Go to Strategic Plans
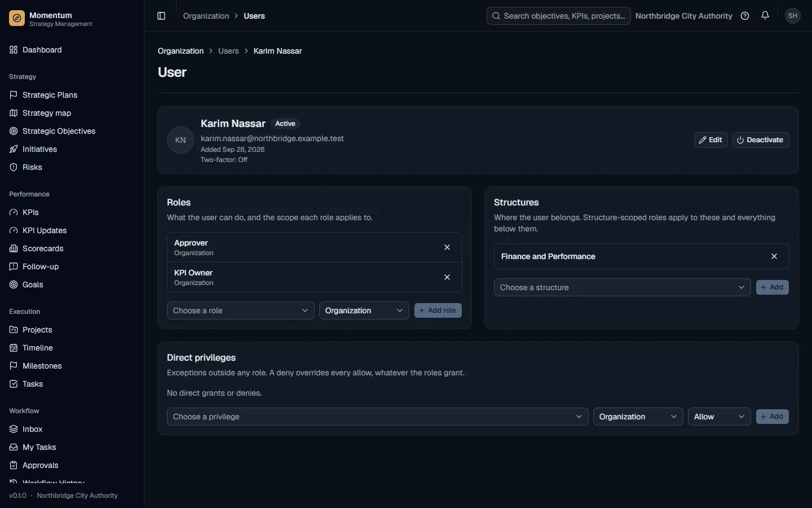Image resolution: width=812 pixels, height=508 pixels. [72, 95]
